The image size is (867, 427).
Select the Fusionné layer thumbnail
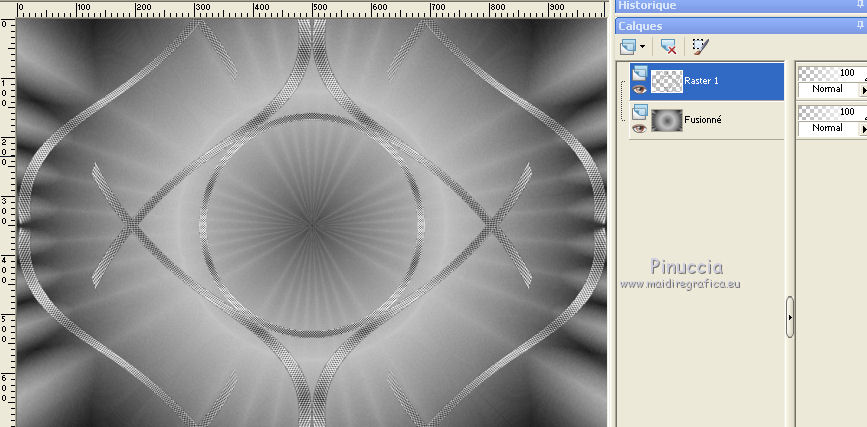[x=667, y=120]
